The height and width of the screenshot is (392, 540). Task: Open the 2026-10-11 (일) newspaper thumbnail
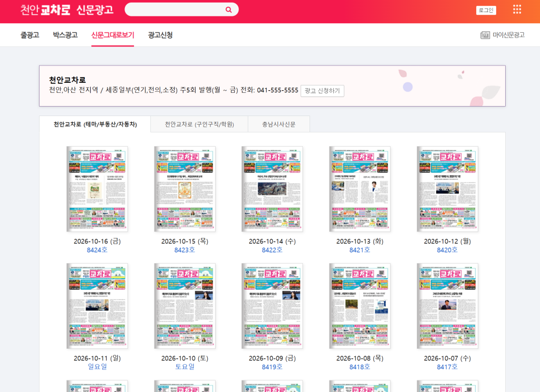97,306
